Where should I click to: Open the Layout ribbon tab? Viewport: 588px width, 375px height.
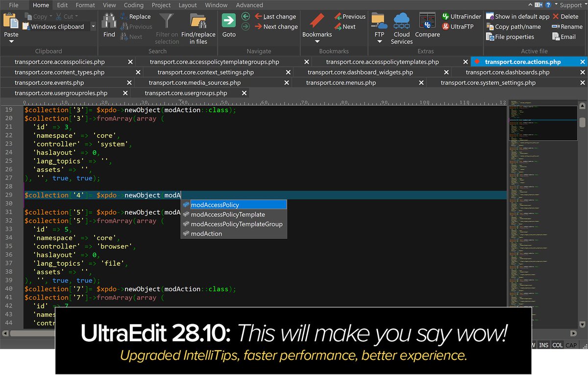click(188, 5)
